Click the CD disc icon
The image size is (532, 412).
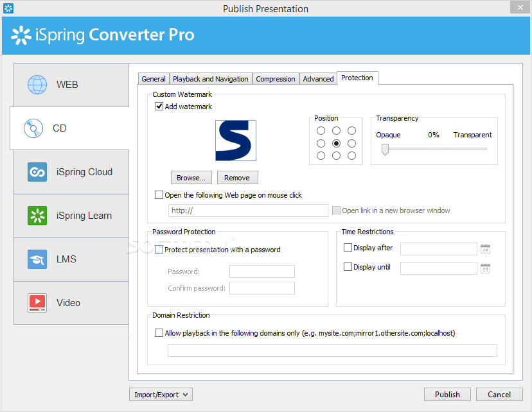tap(33, 128)
